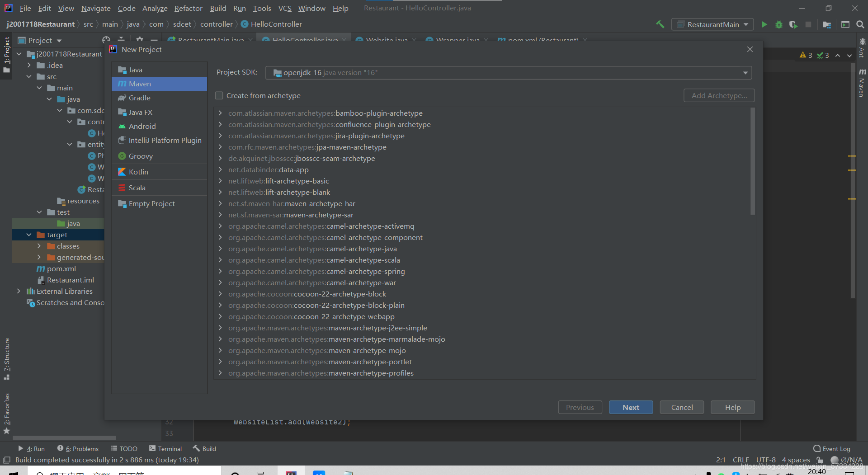Select Kotlin project type
This screenshot has width=868, height=475.
click(x=159, y=172)
